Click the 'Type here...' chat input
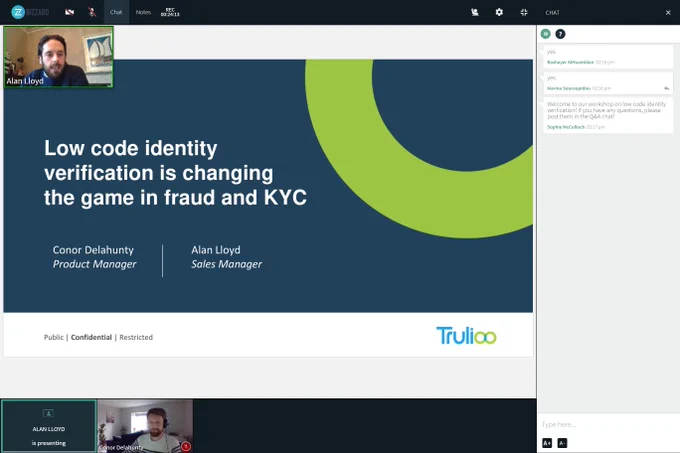680x453 pixels. pos(608,424)
